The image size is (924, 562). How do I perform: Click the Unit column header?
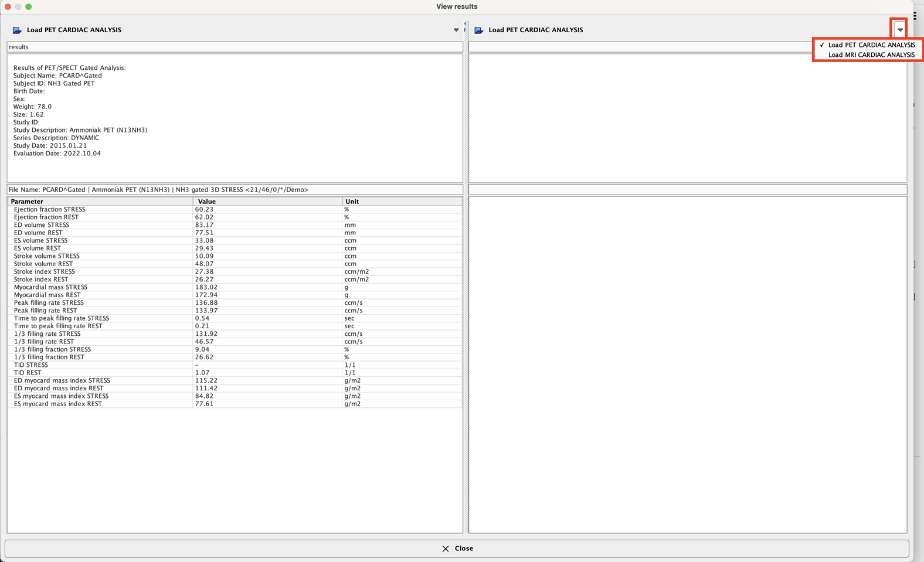click(402, 201)
